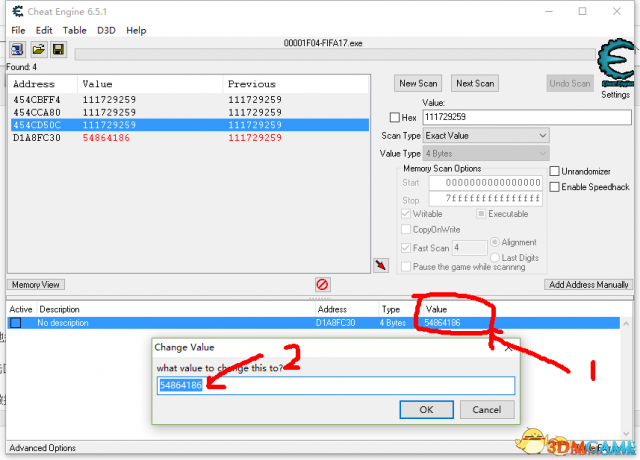Open the Value Type dropdown
640x460 pixels.
[486, 153]
